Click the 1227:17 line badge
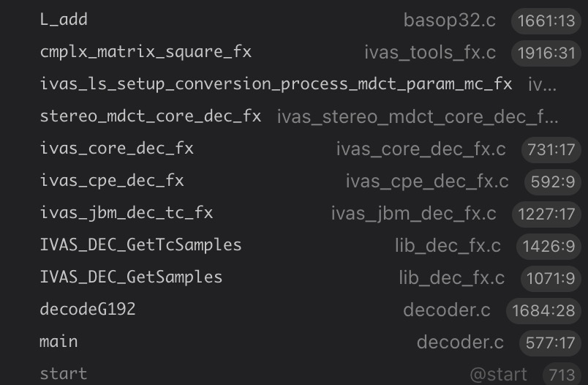The height and width of the screenshot is (385, 588). point(546,214)
